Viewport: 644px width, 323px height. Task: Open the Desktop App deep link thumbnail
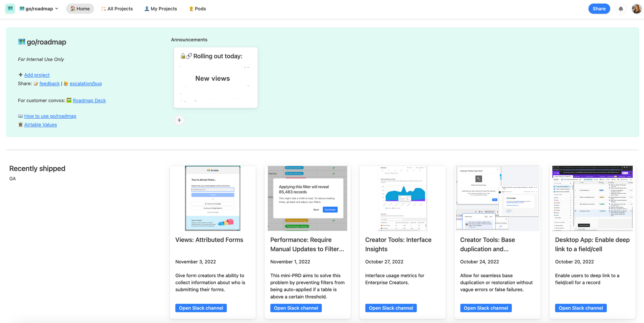592,198
